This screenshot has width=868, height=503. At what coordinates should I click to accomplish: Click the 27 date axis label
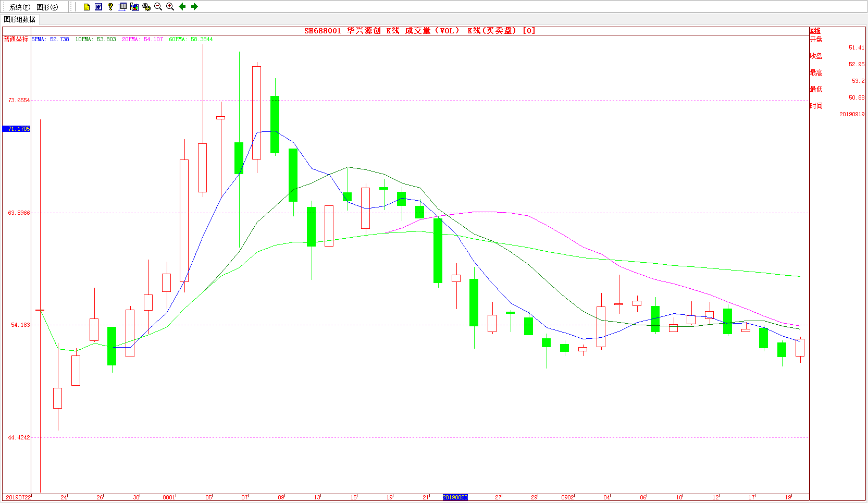498,497
